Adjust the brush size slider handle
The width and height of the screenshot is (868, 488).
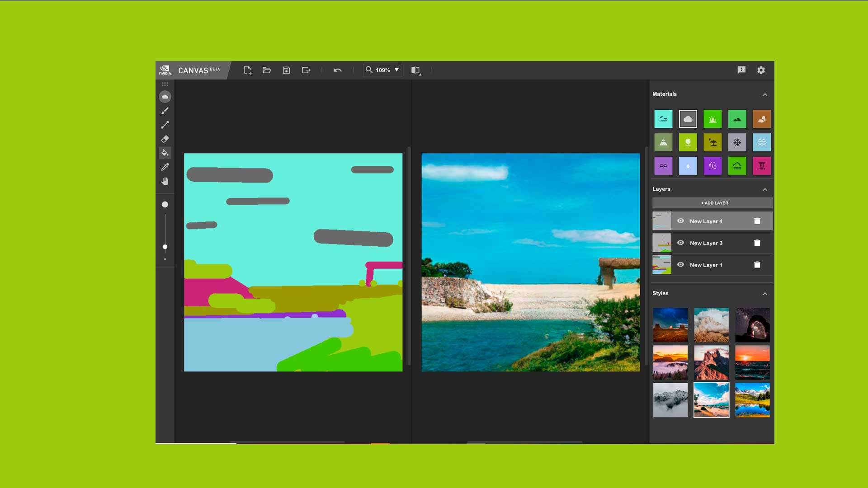point(165,248)
